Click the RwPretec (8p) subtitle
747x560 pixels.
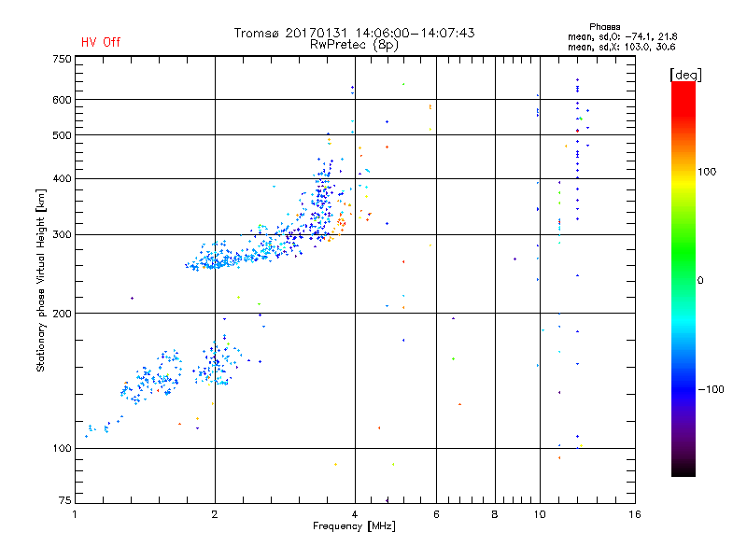(x=354, y=44)
